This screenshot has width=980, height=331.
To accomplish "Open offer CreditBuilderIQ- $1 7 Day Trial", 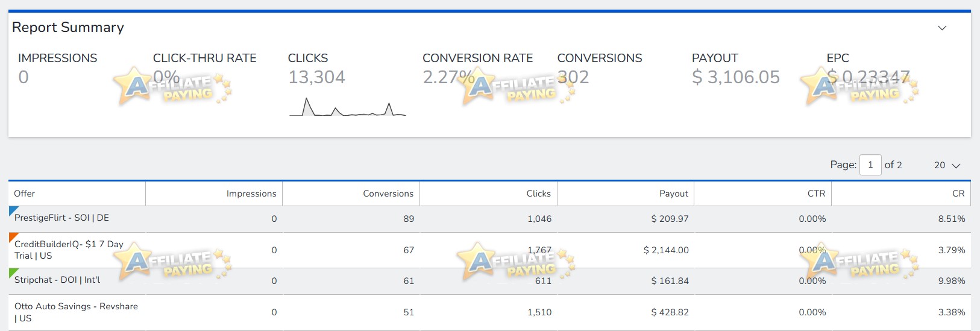I will point(69,250).
